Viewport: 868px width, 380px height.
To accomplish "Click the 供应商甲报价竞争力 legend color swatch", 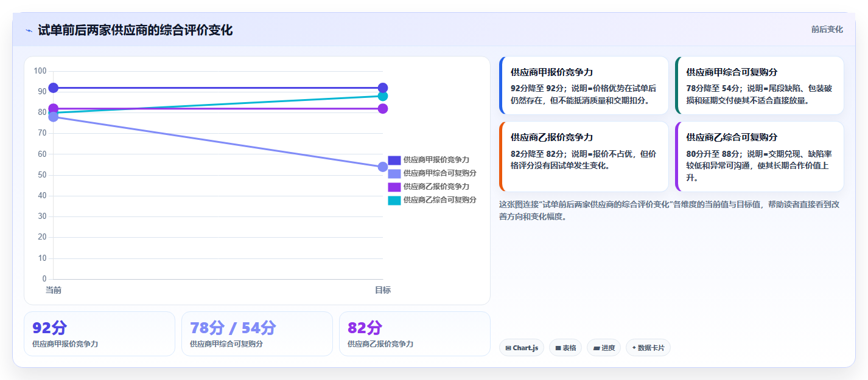I will pyautogui.click(x=394, y=160).
